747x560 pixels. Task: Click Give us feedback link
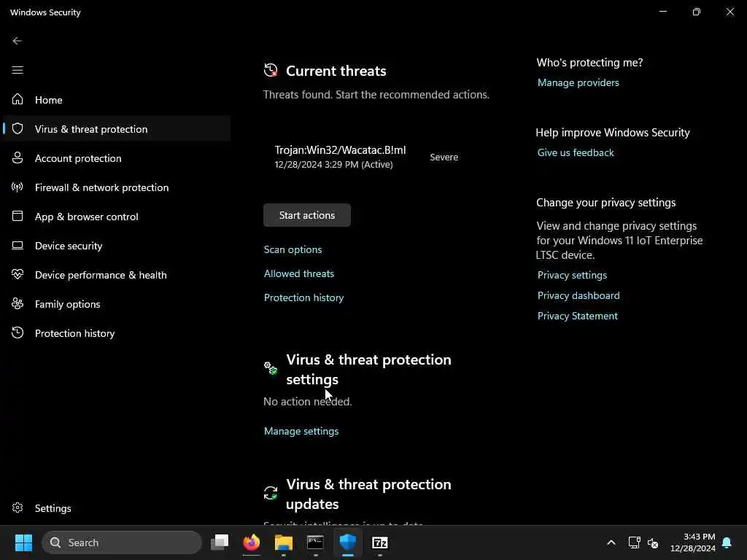pyautogui.click(x=576, y=152)
